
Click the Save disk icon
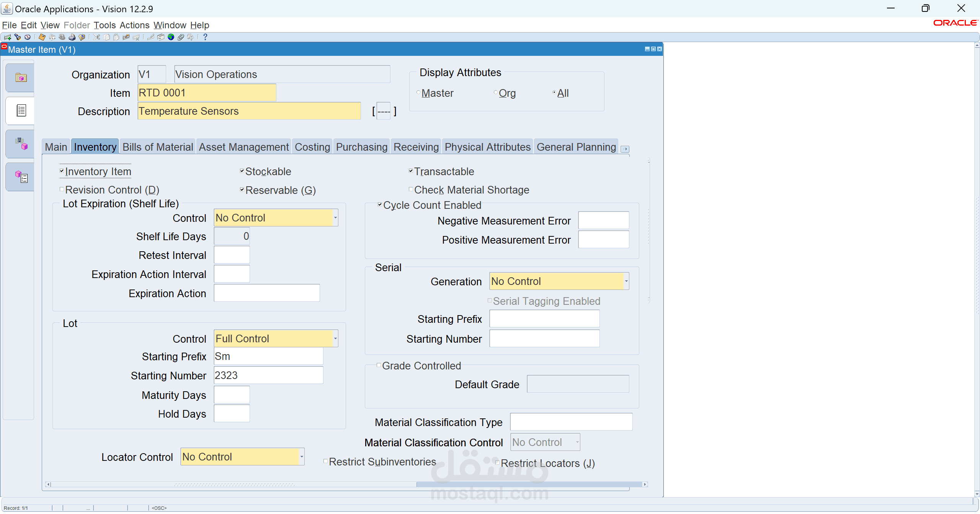[42, 37]
